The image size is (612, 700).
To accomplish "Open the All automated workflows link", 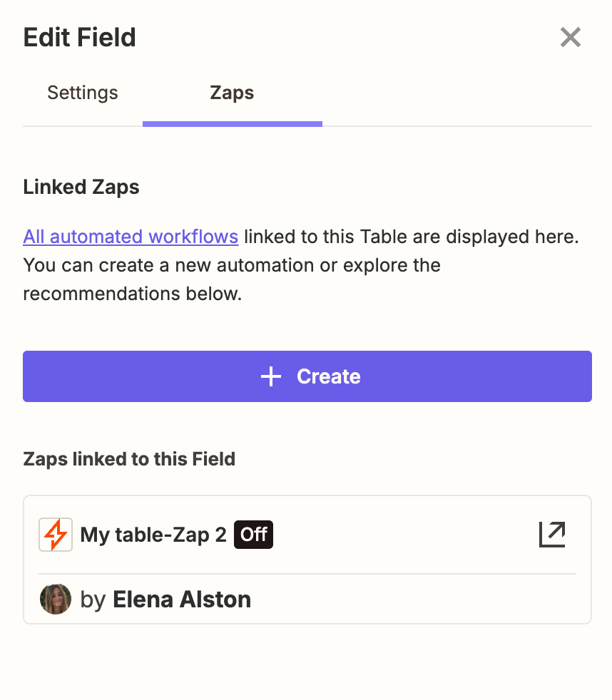I will tap(131, 237).
